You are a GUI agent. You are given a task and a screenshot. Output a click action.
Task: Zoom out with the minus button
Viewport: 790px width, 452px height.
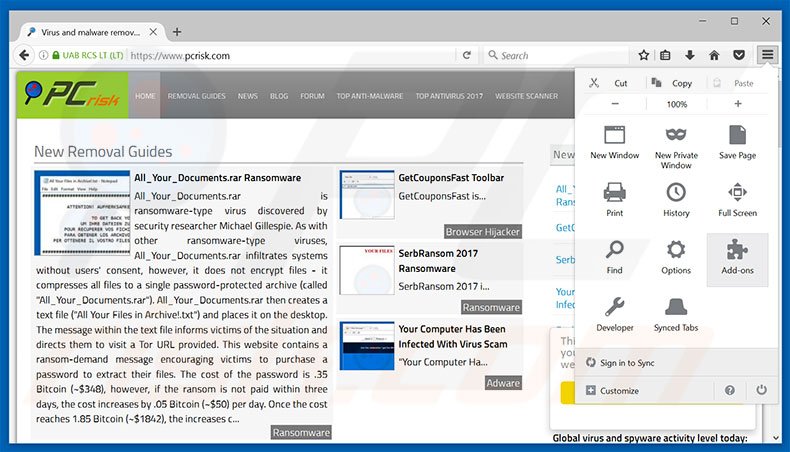(615, 104)
